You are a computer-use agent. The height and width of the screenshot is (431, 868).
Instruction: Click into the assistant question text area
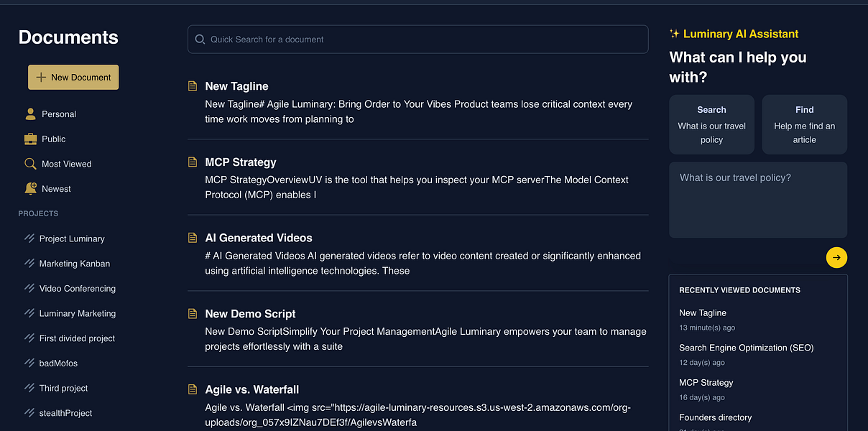tap(757, 200)
